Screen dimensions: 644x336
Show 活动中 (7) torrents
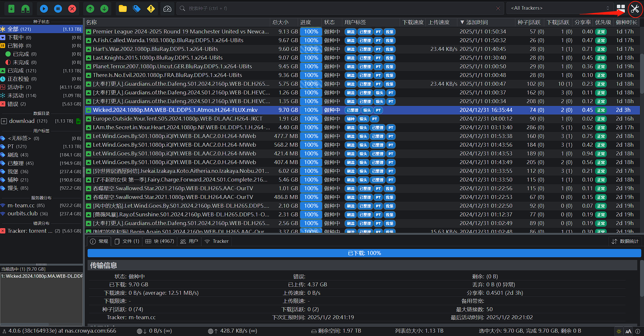tap(41, 87)
